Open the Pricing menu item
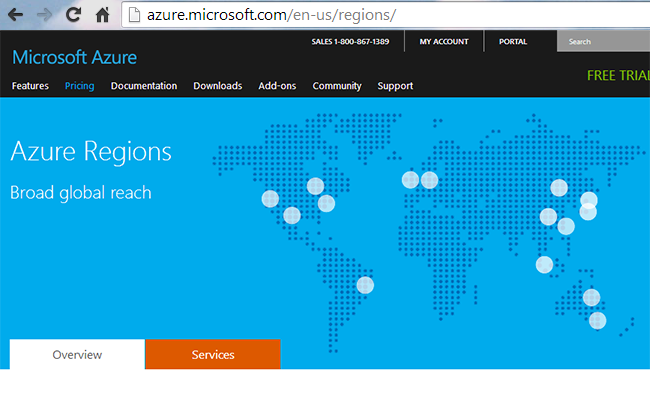The image size is (650, 412). click(80, 86)
